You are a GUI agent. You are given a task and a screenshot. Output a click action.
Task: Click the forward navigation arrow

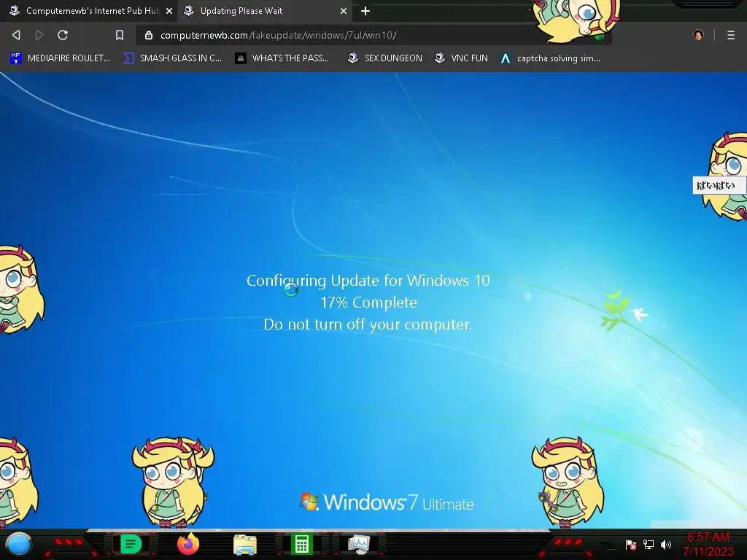(39, 35)
